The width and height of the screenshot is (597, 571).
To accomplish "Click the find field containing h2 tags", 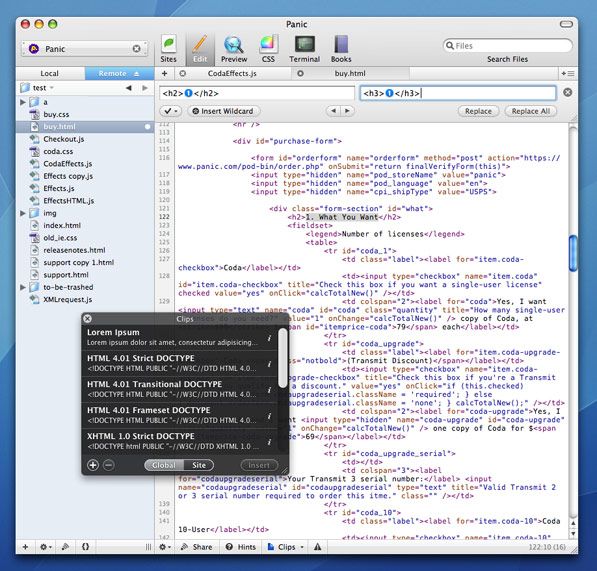I will pyautogui.click(x=257, y=93).
